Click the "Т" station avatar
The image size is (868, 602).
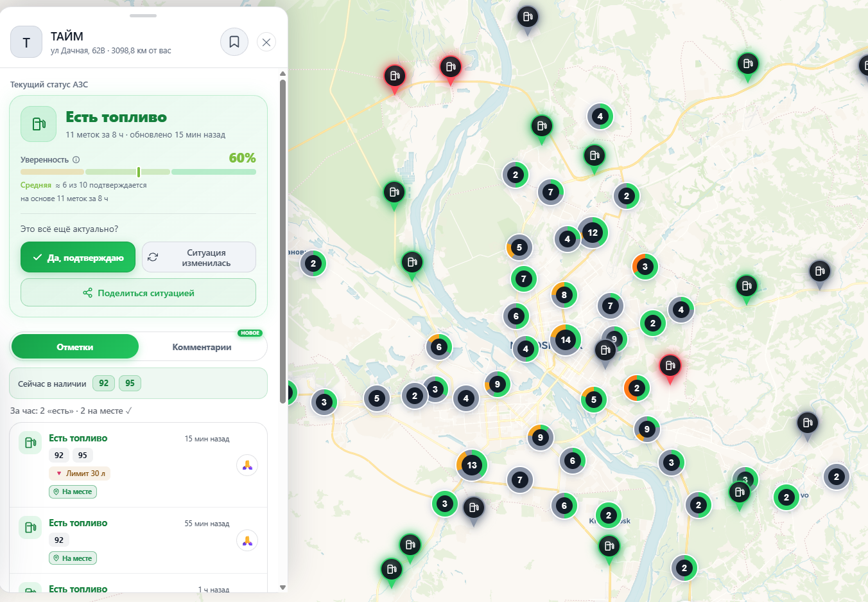click(x=26, y=42)
